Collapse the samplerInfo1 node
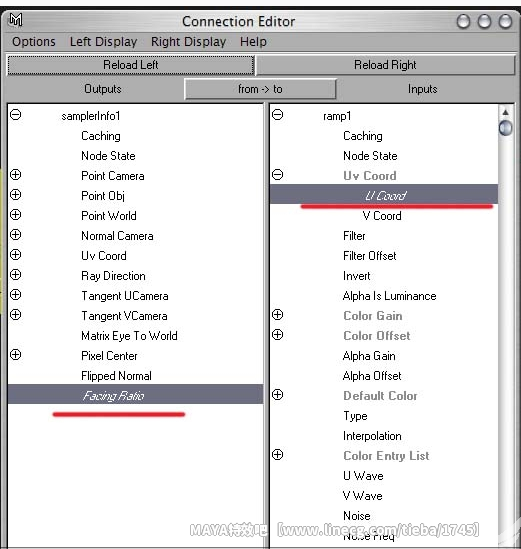The height and width of the screenshot is (549, 521). pos(15,115)
